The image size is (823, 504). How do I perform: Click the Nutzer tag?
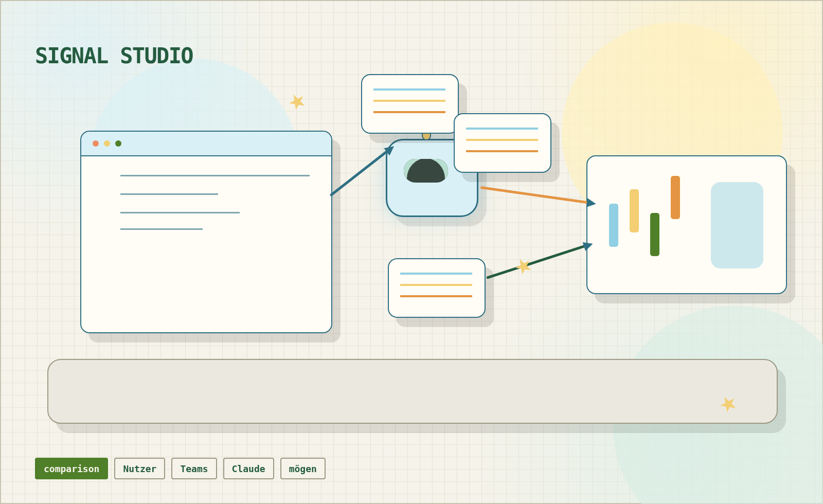(139, 469)
